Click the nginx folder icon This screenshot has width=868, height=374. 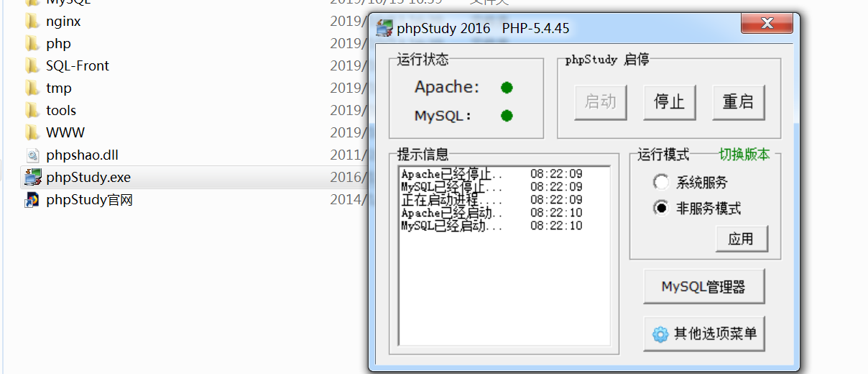[x=32, y=22]
